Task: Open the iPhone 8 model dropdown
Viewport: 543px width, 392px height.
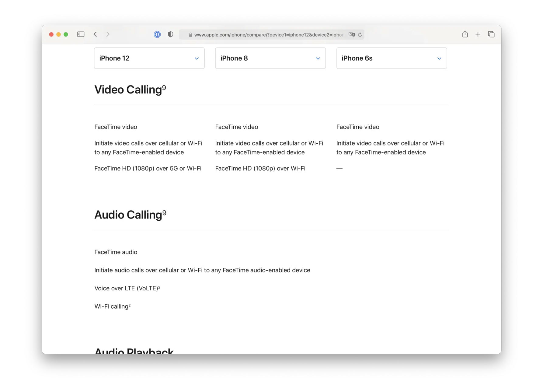Action: coord(270,58)
